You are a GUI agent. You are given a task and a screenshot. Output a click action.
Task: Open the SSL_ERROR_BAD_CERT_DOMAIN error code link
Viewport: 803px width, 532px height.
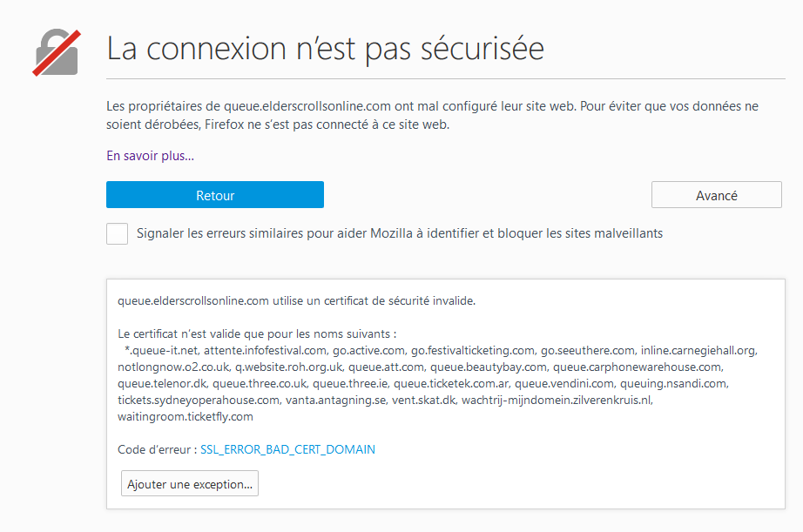[x=287, y=449]
